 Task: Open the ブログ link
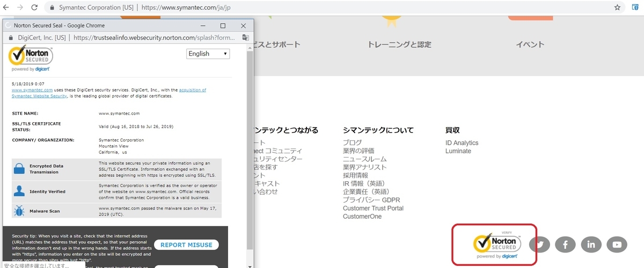[x=352, y=143]
